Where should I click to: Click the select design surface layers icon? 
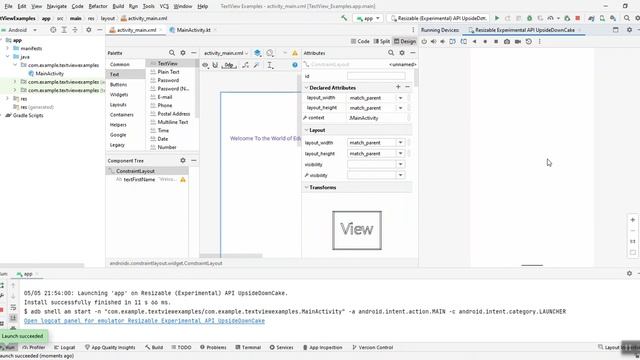[x=258, y=53]
